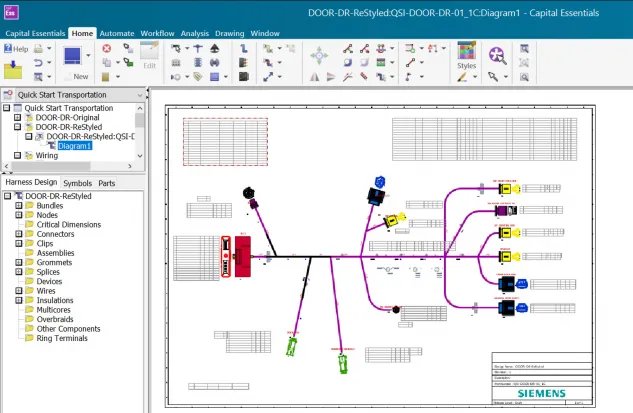
Task: Open dropdown arrow beside the paintbrush icon
Action: pyautogui.click(x=475, y=76)
